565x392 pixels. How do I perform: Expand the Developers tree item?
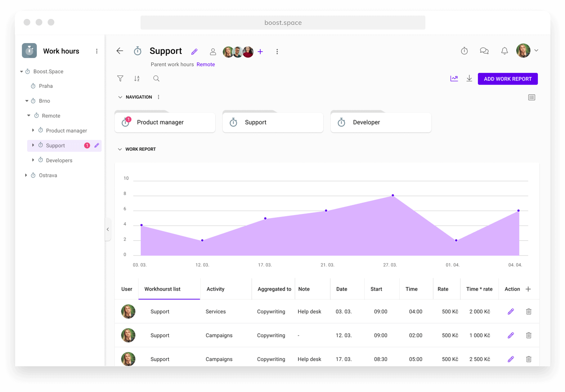(33, 160)
